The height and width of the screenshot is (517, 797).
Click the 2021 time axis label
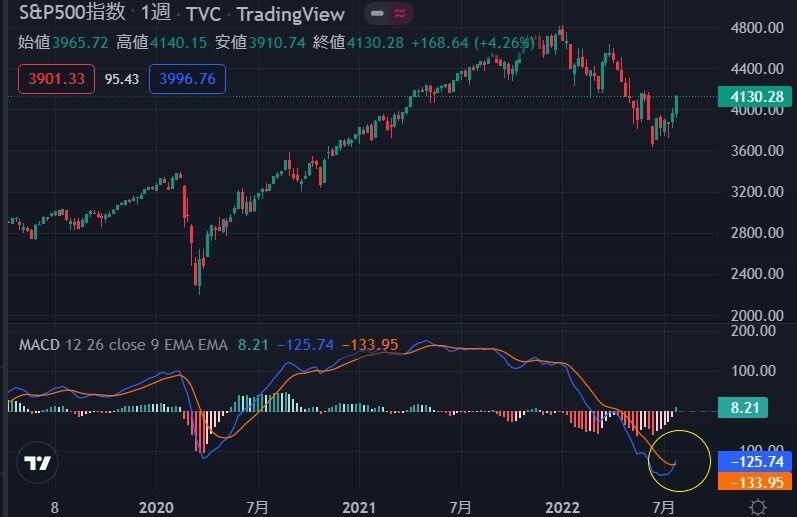point(359,507)
